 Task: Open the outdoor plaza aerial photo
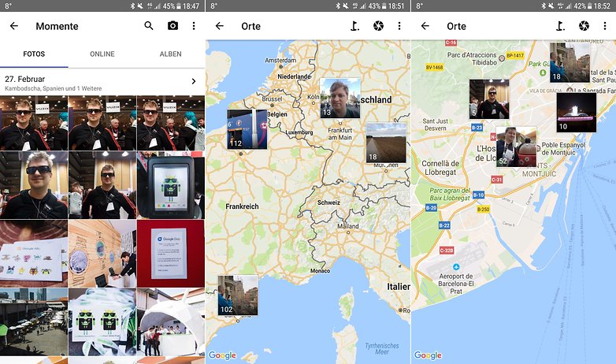click(34, 322)
